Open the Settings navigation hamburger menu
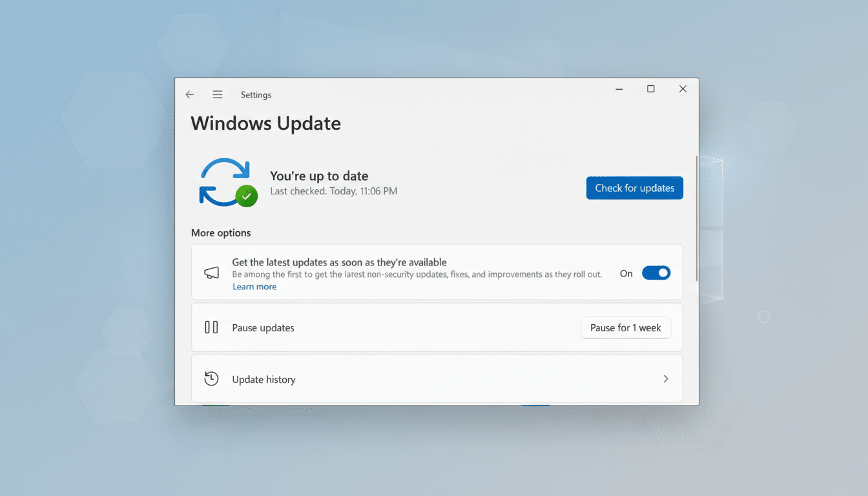868x496 pixels. coord(217,94)
